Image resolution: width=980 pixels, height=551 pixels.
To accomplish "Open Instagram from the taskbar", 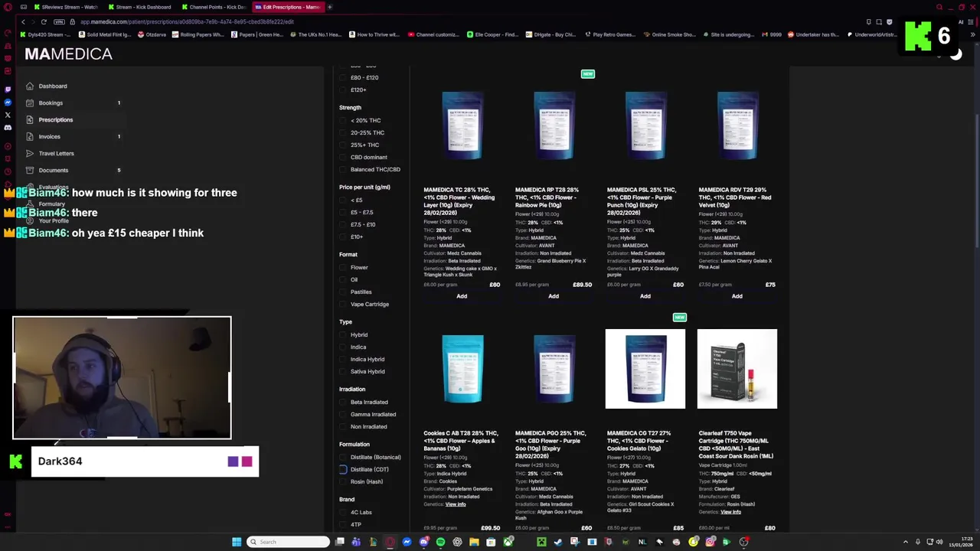I will point(710,542).
